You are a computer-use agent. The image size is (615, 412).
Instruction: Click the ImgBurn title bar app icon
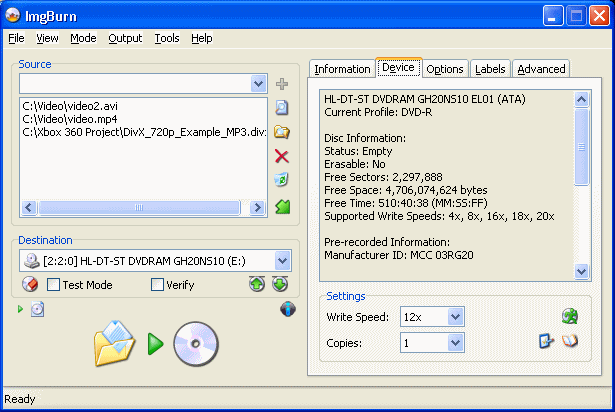pos(13,15)
